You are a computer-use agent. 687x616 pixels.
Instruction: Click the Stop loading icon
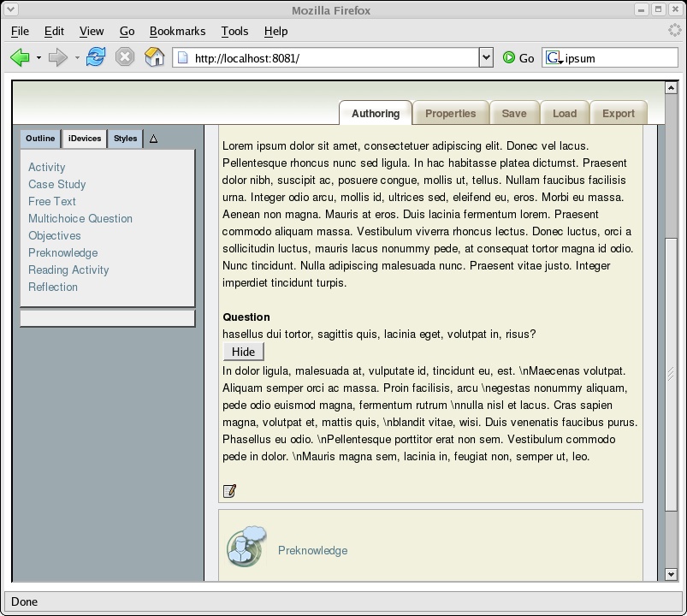tap(125, 57)
